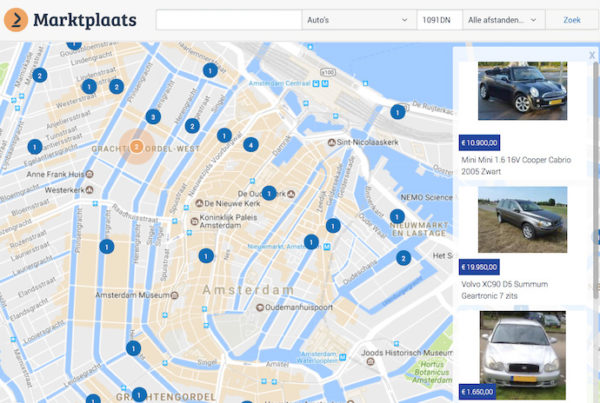Click the € 1.650,00 price tag
This screenshot has width=600, height=403.
(477, 392)
